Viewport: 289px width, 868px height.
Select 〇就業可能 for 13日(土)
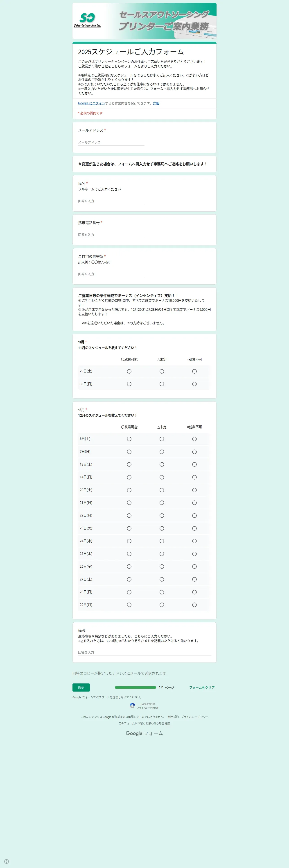click(129, 464)
